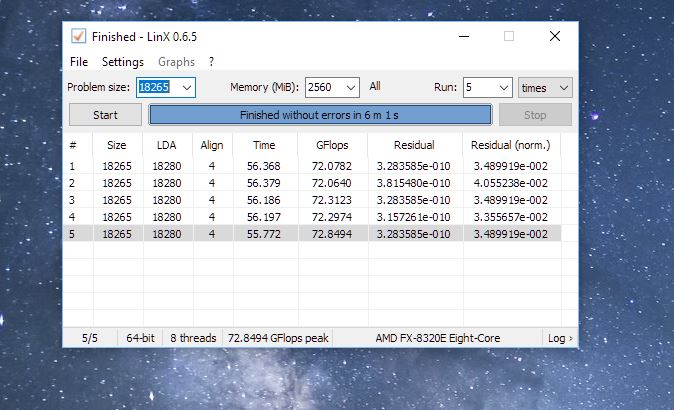The height and width of the screenshot is (410, 674).
Task: Open the ? help menu
Action: [211, 62]
